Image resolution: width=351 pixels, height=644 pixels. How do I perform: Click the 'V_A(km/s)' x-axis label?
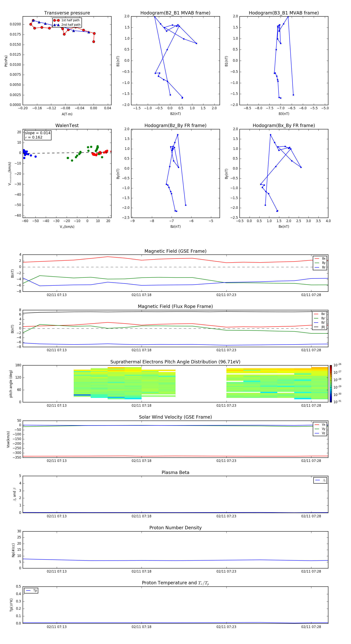[67, 227]
